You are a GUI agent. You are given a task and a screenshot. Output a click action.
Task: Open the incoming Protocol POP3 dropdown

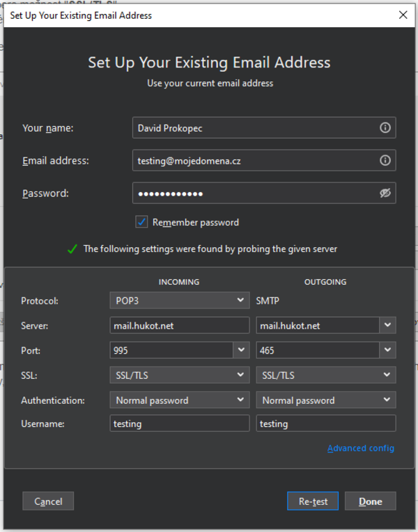[x=179, y=300]
